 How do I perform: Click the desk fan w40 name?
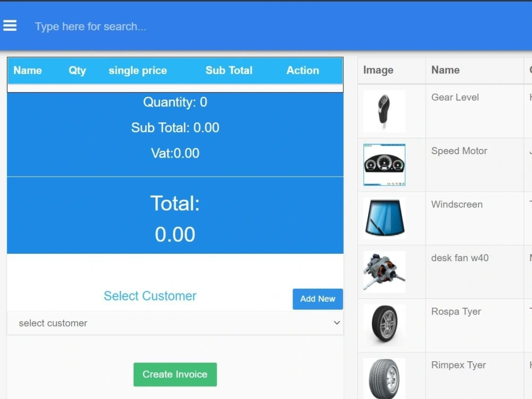tap(460, 258)
